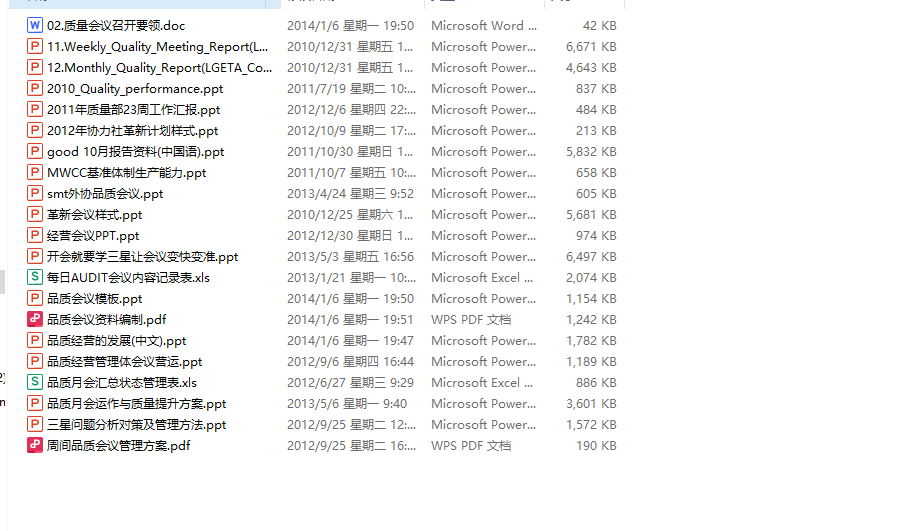The image size is (899, 531).
Task: Click the PowerPoint icon for MWCC基准体制生产能力.ppt
Action: (x=35, y=173)
